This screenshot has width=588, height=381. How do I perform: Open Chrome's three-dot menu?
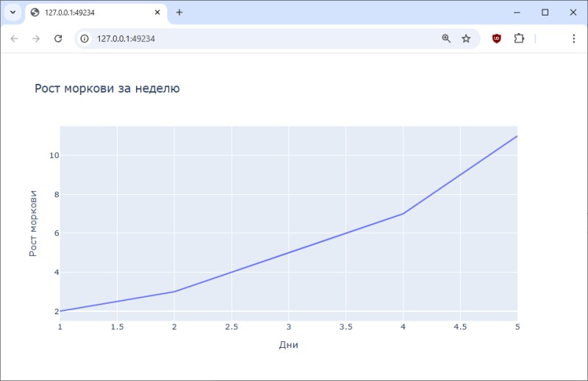point(573,38)
